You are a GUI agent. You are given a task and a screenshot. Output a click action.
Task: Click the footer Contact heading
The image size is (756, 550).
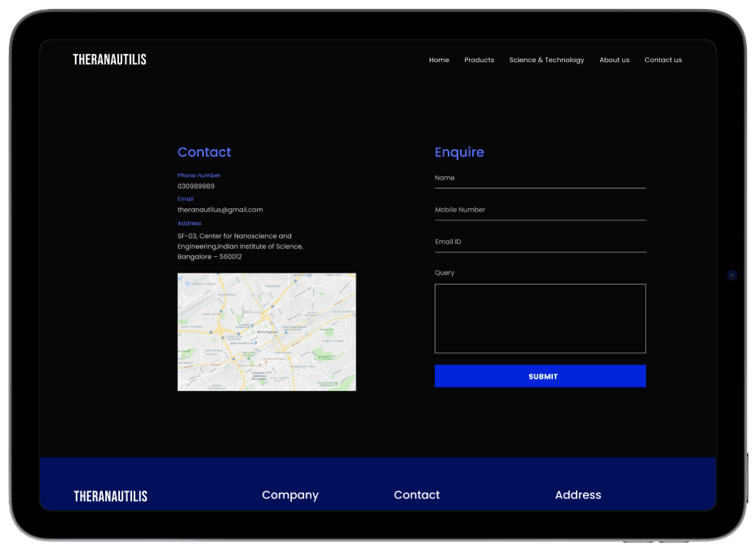coord(417,495)
